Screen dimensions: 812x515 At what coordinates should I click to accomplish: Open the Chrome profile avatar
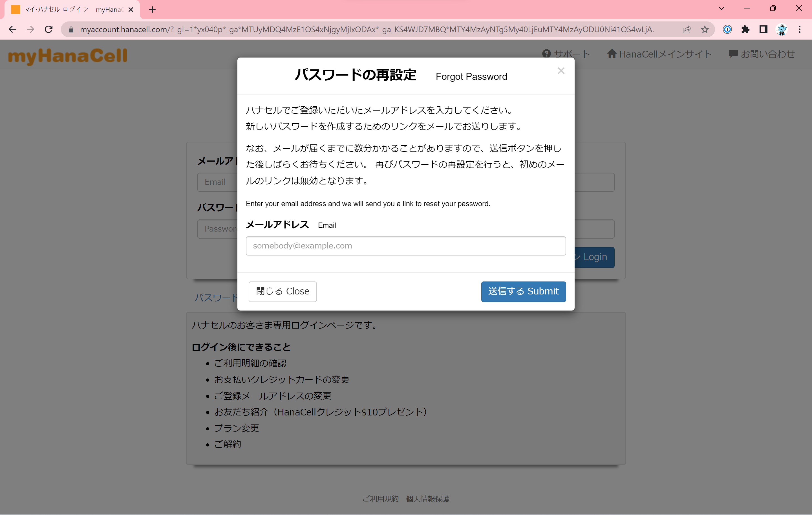(x=781, y=29)
